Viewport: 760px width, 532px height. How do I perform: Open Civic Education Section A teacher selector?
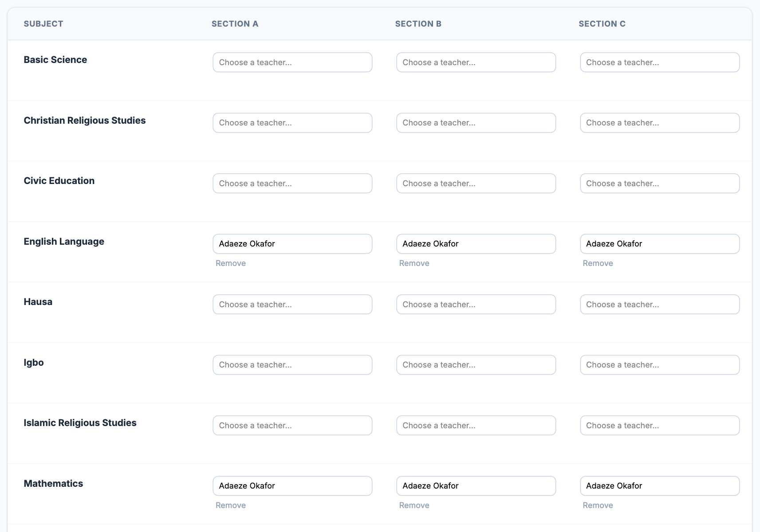click(292, 184)
